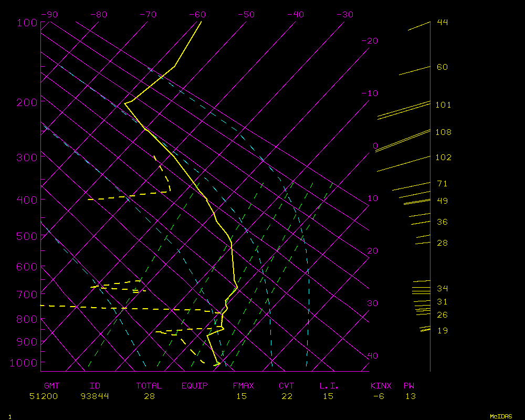
Task: Click the CVT value 22
Action: (x=287, y=396)
